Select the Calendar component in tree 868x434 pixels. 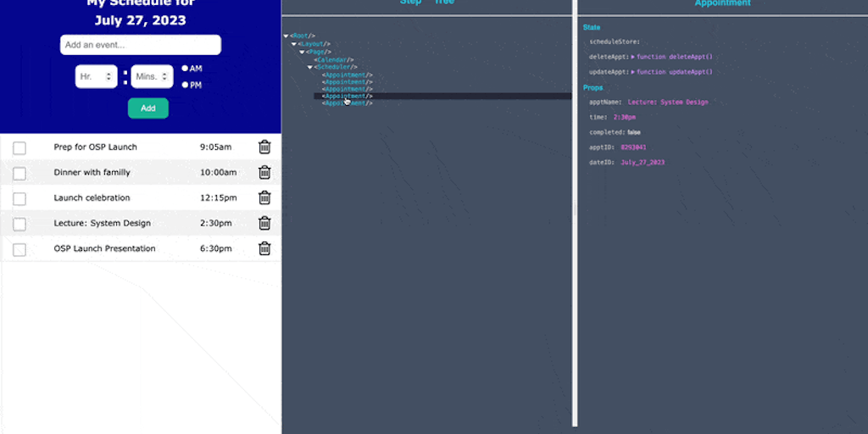tap(335, 59)
